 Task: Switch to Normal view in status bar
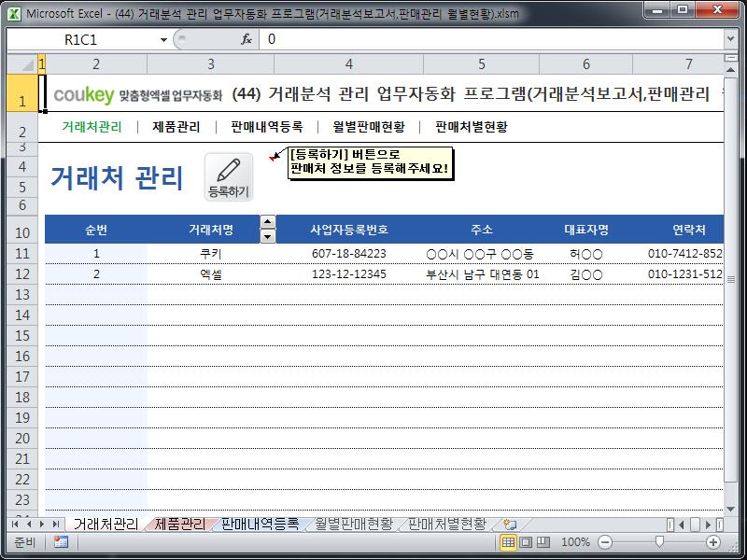(508, 542)
